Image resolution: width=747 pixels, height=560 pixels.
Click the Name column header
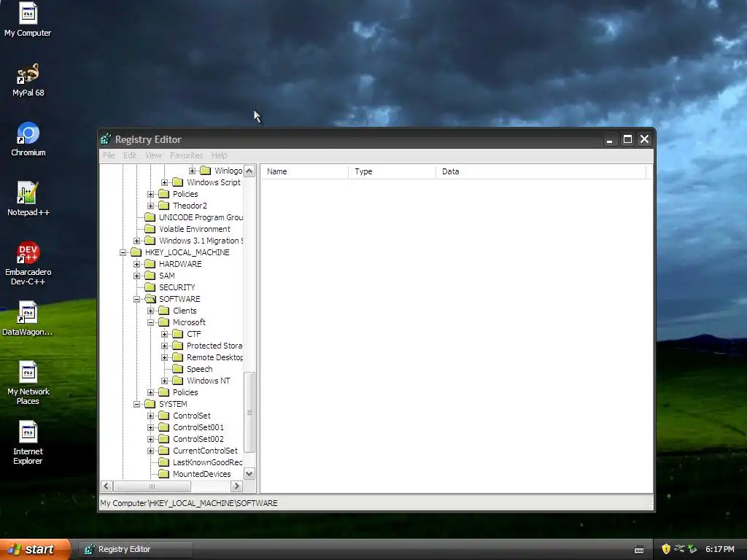304,171
